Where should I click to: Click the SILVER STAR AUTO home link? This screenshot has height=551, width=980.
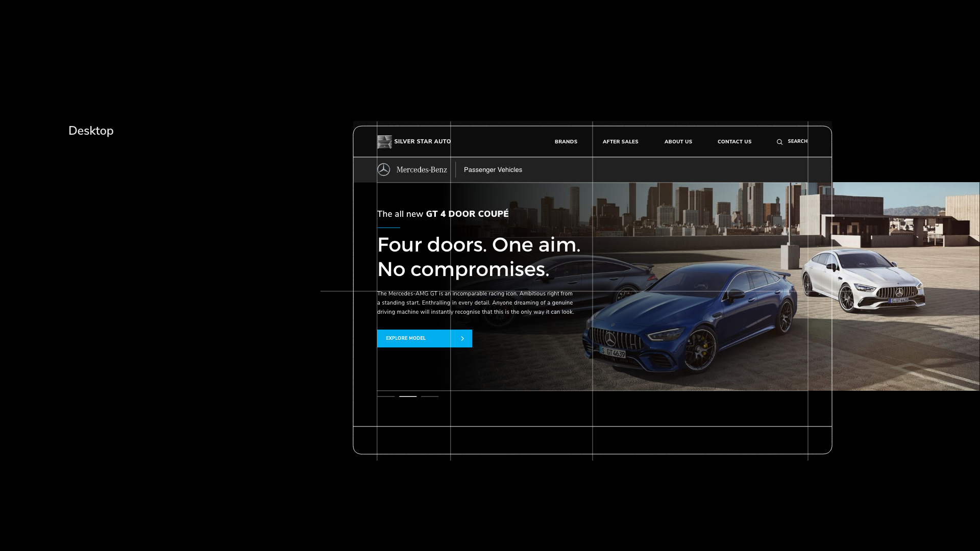[422, 141]
